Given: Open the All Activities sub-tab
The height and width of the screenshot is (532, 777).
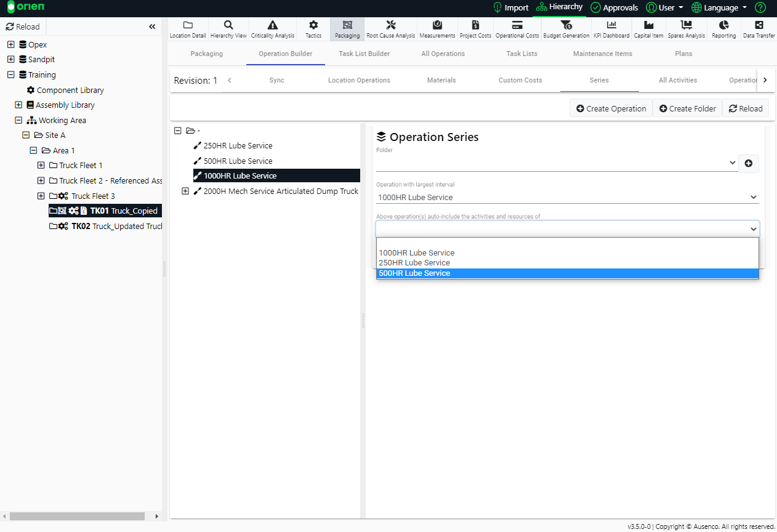Looking at the screenshot, I should coord(678,80).
